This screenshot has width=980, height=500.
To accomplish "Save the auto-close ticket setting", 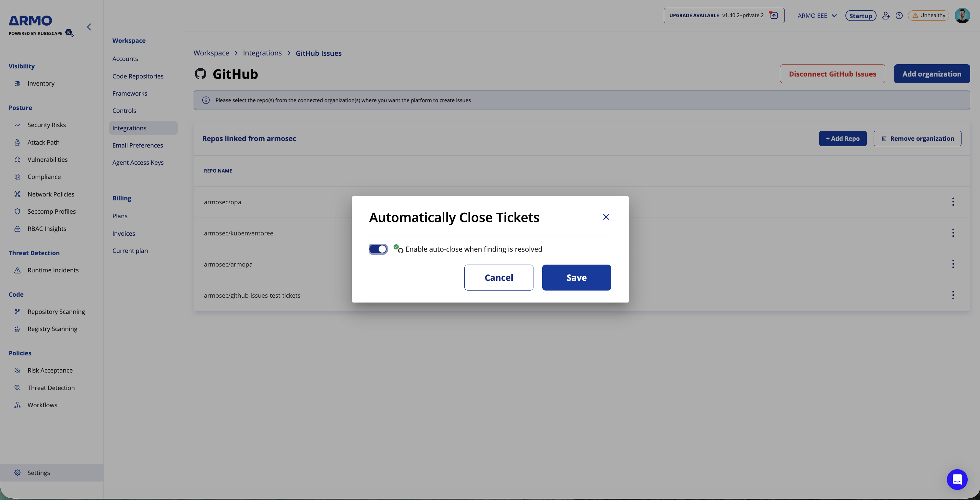I will click(x=576, y=277).
